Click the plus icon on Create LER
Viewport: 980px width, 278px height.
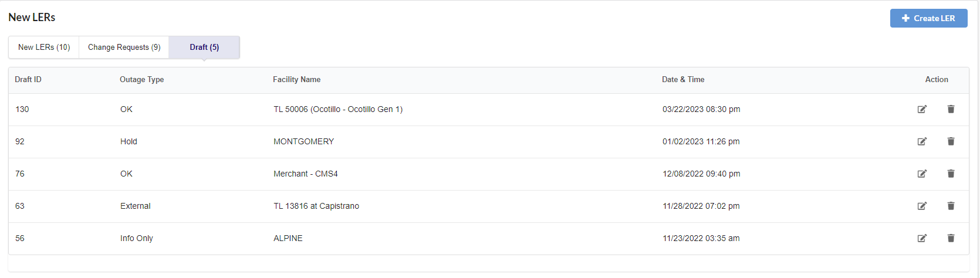[905, 18]
